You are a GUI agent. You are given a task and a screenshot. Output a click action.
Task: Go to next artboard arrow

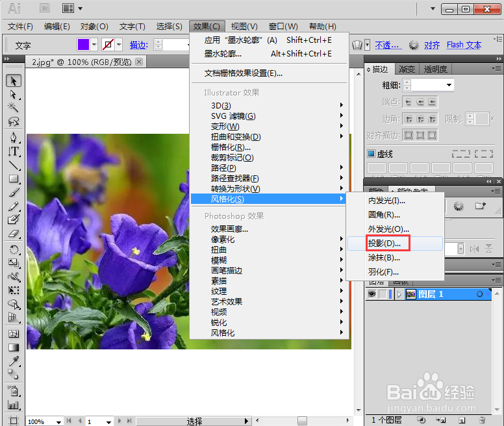pos(120,420)
